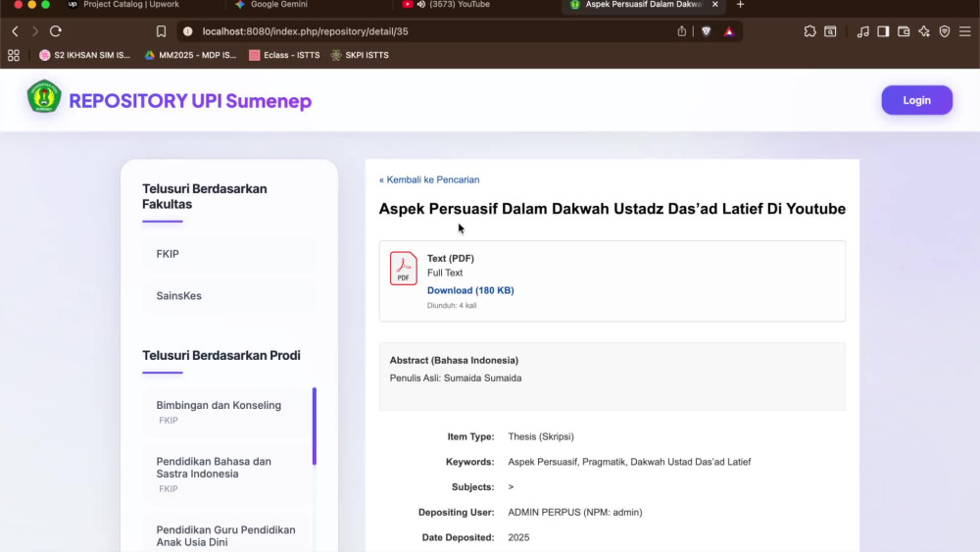Select Bimbingan dan Konseling prodi

pyautogui.click(x=227, y=412)
